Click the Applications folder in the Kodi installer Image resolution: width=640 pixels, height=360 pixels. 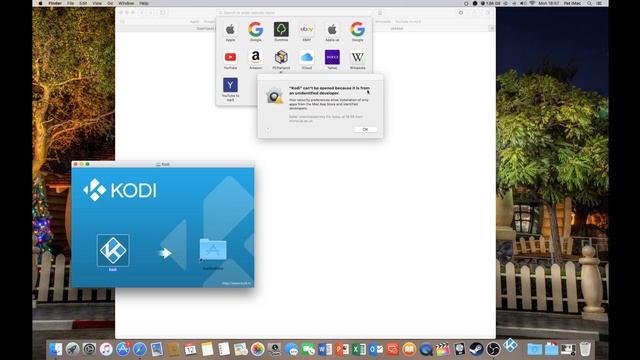click(x=213, y=250)
